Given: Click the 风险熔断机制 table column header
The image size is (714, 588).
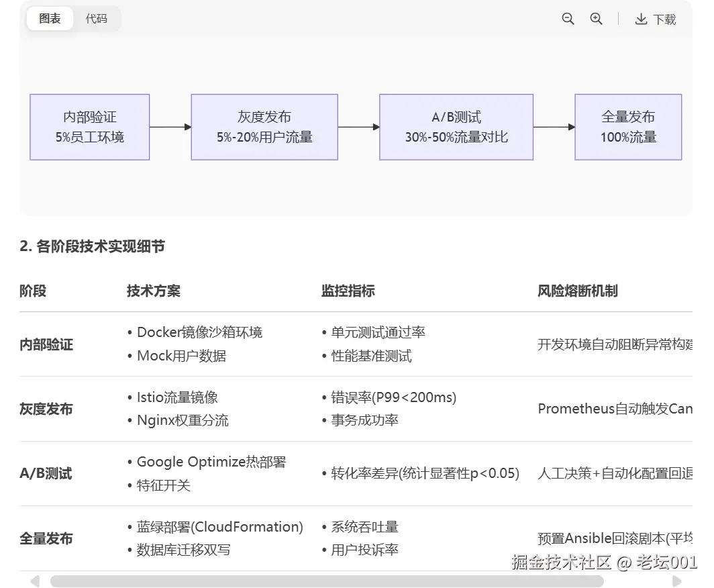Looking at the screenshot, I should click(577, 291).
